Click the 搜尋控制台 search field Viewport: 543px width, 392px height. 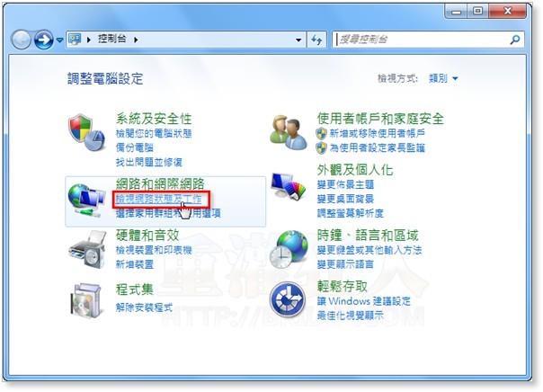pos(422,40)
